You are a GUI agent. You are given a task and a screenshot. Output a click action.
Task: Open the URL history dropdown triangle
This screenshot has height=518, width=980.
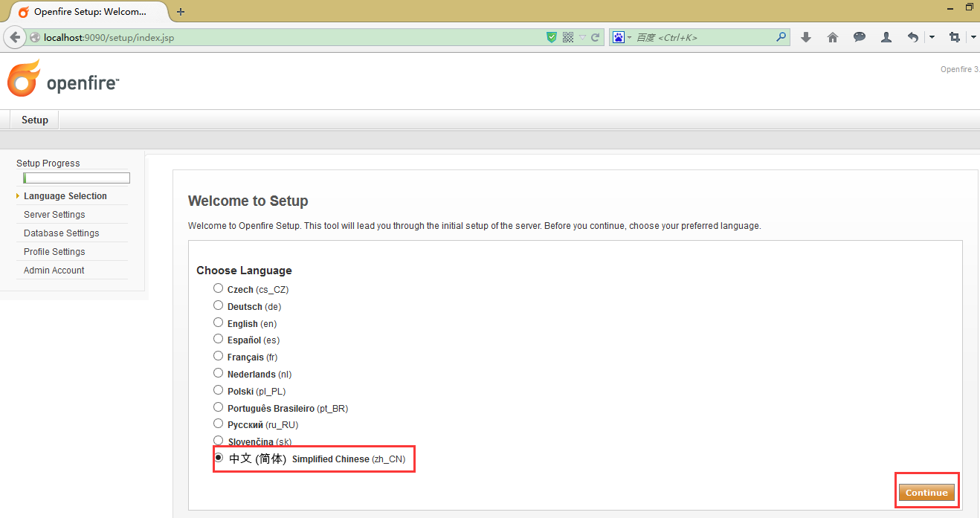coord(583,37)
